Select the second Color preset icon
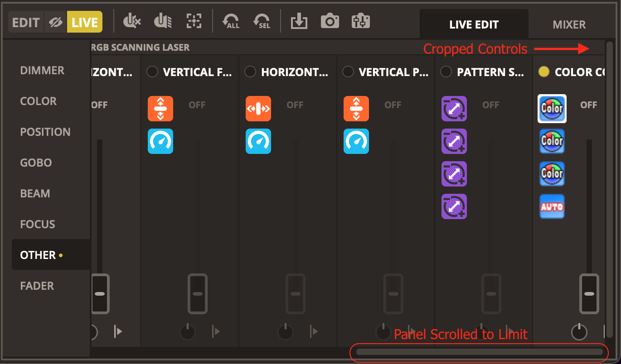Viewport: 621px width, 364px height. 552,141
